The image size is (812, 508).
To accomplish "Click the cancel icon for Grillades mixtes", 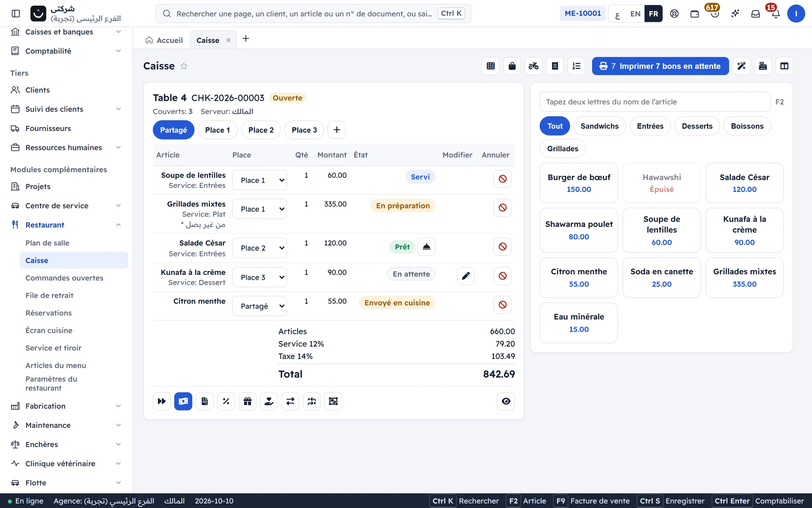I will (x=502, y=208).
